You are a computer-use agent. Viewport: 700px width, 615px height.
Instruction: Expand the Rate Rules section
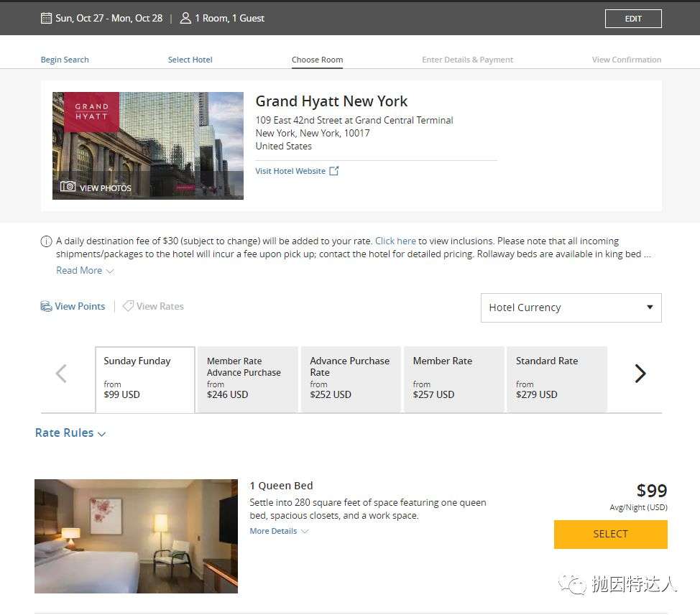click(x=70, y=433)
